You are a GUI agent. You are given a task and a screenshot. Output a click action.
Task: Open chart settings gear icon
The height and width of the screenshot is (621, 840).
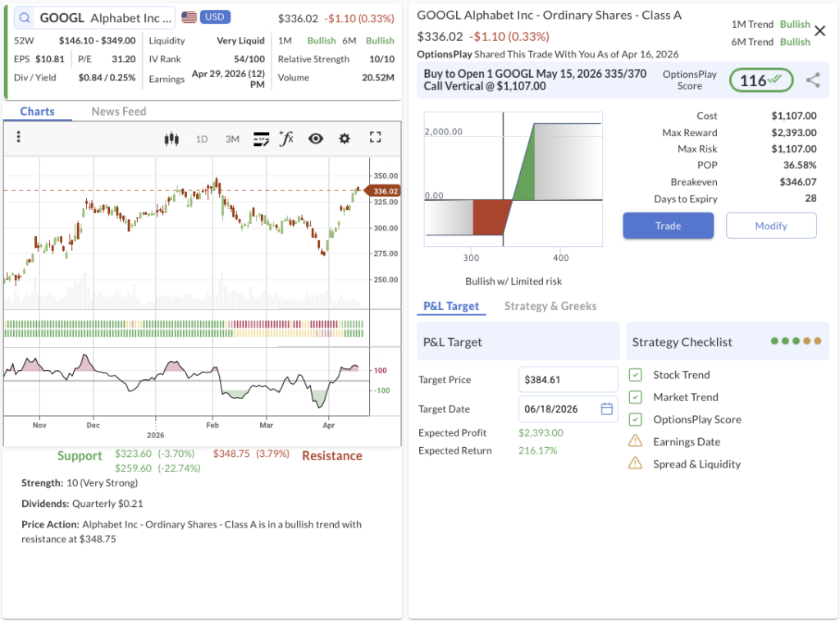[345, 139]
